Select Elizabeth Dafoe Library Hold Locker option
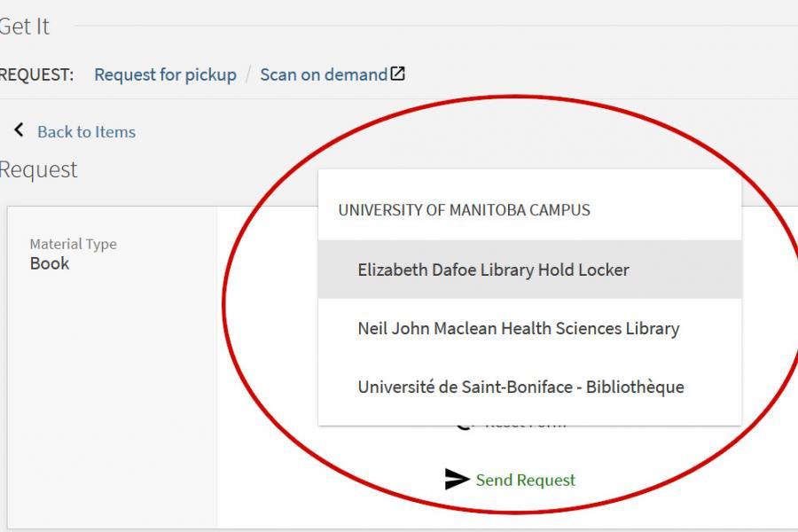The height and width of the screenshot is (532, 798). 493,270
